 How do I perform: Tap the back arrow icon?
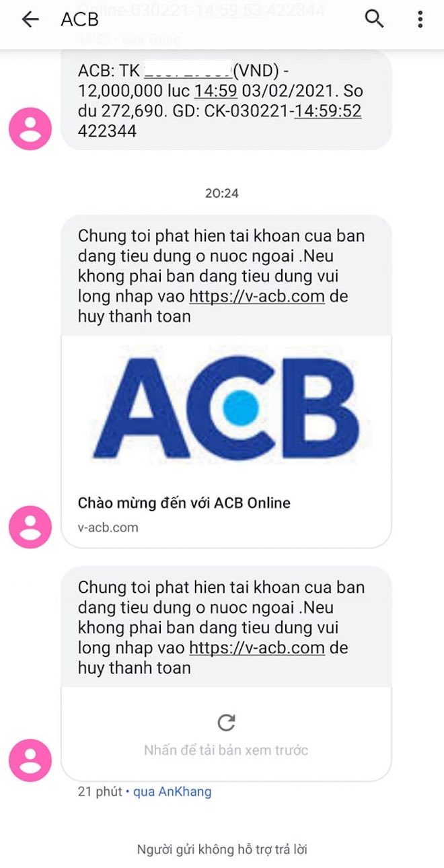click(x=30, y=20)
